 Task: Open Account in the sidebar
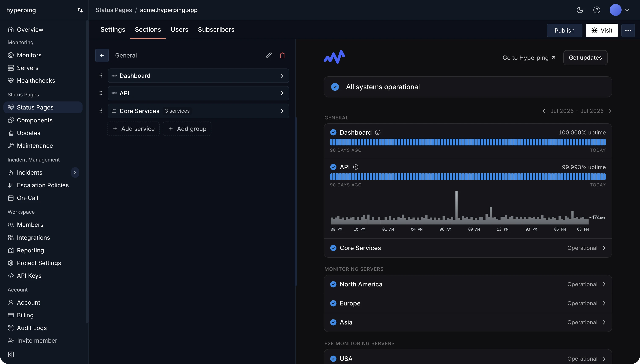(x=43, y=302)
